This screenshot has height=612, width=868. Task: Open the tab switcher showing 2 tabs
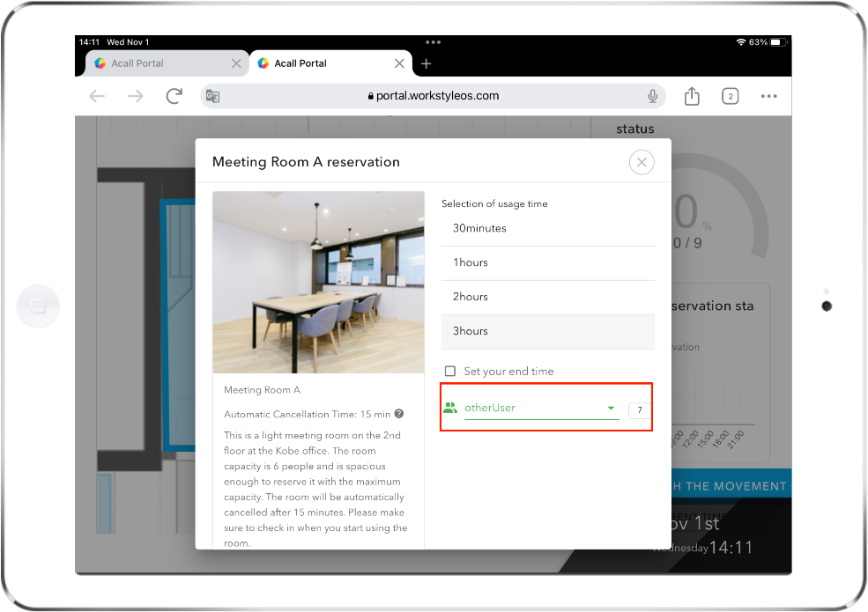click(x=730, y=96)
